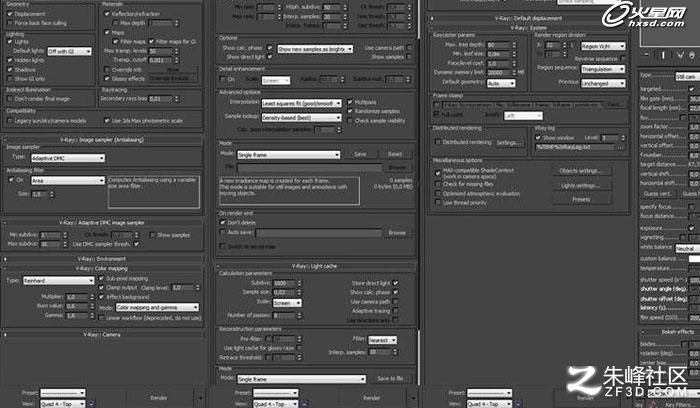Expand the V-Ray Environment rollout
The height and width of the screenshot is (408, 700).
[x=102, y=259]
